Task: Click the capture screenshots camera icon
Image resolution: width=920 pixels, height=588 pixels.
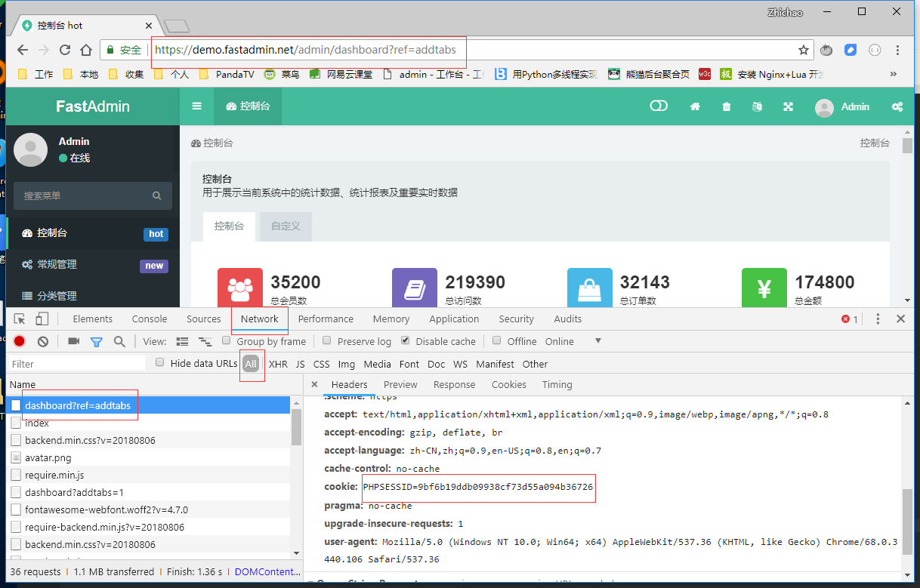Action: tap(73, 341)
